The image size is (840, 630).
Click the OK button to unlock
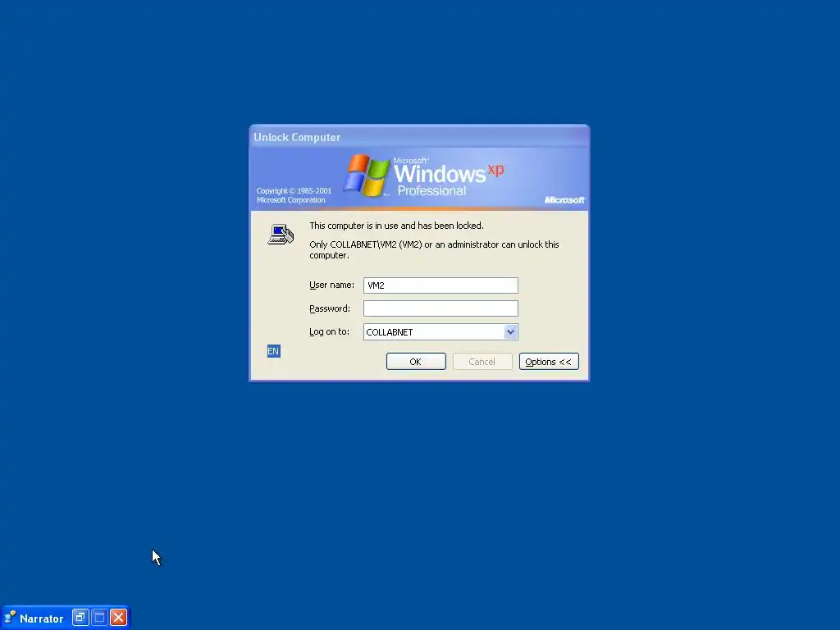416,362
